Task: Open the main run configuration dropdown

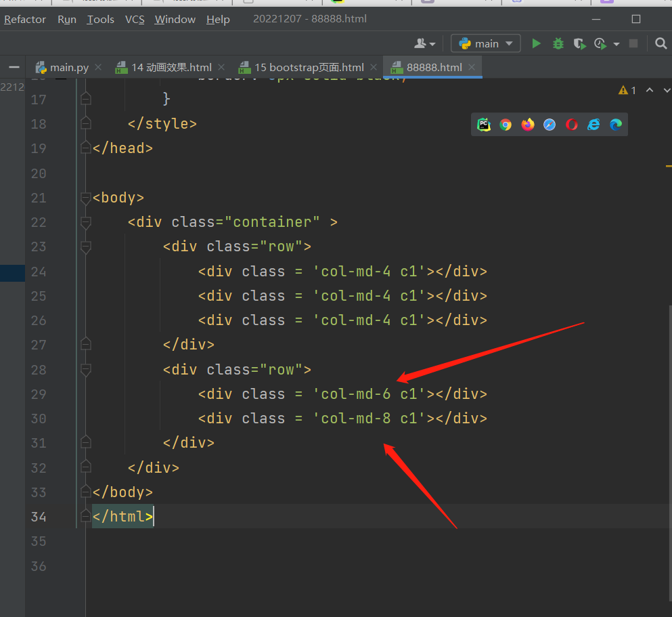Action: (x=486, y=43)
